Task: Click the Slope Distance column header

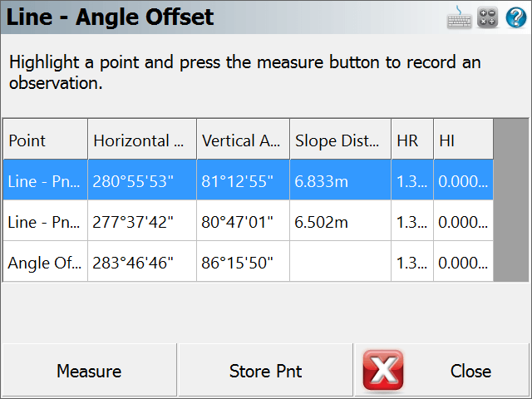Action: 340,140
